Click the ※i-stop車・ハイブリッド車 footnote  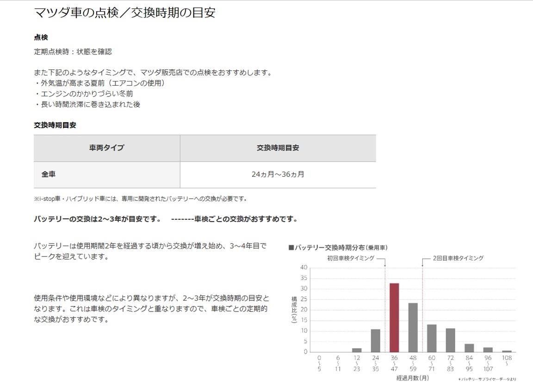click(141, 199)
